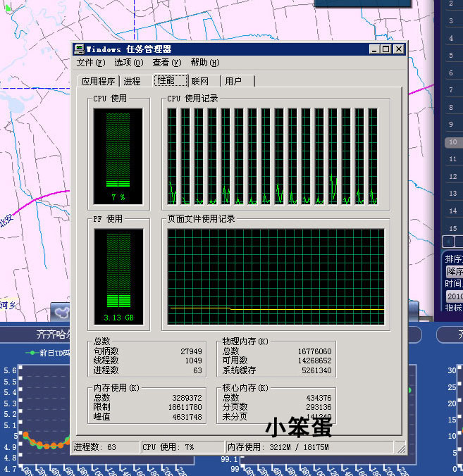The width and height of the screenshot is (463, 476).
Task: Click the CPU 使用 7% gauge
Action: (118, 156)
